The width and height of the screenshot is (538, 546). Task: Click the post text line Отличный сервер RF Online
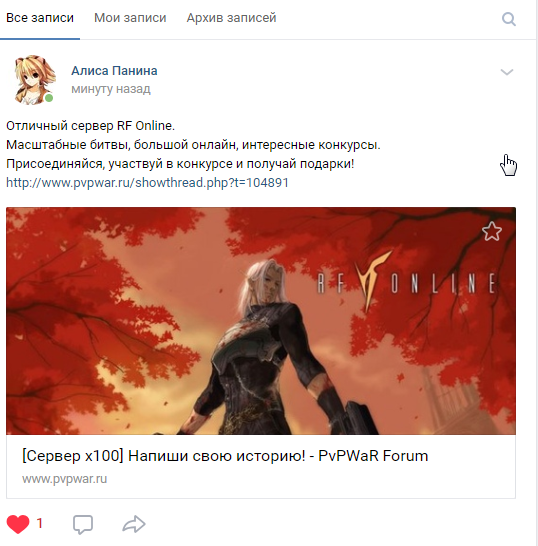click(x=91, y=126)
